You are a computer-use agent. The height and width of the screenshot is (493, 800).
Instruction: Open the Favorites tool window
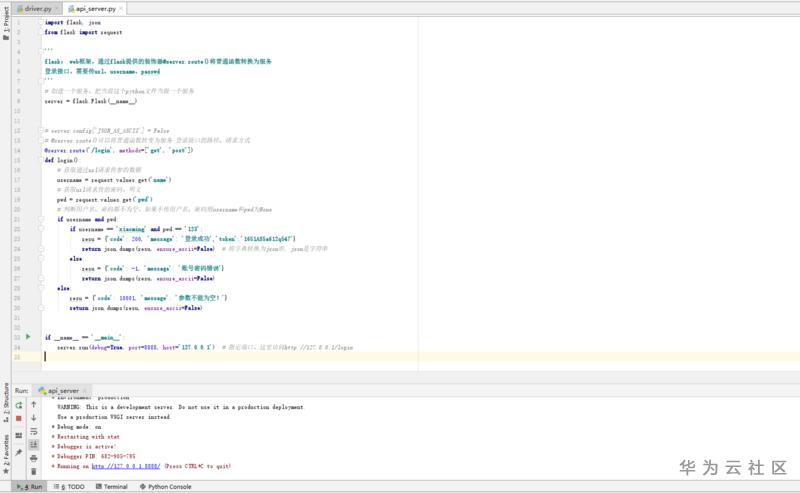(x=6, y=454)
